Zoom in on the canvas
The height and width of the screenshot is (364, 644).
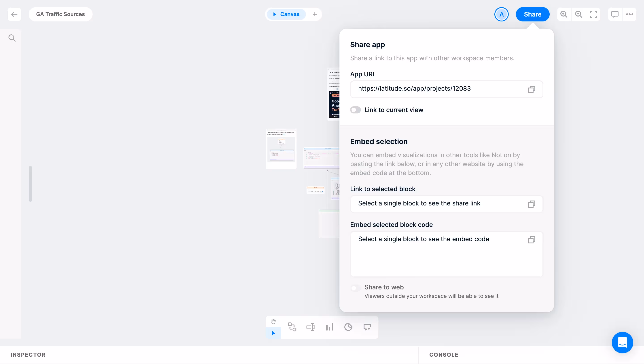tap(564, 14)
